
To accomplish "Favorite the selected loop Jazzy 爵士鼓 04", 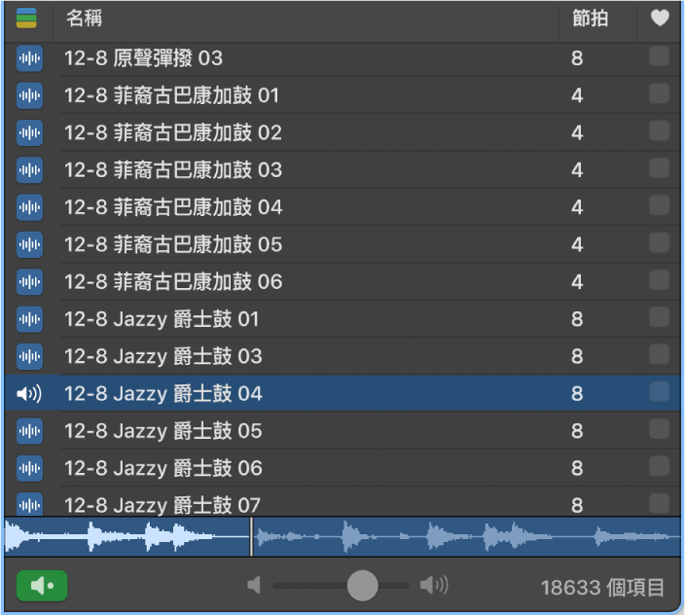I will tap(660, 391).
